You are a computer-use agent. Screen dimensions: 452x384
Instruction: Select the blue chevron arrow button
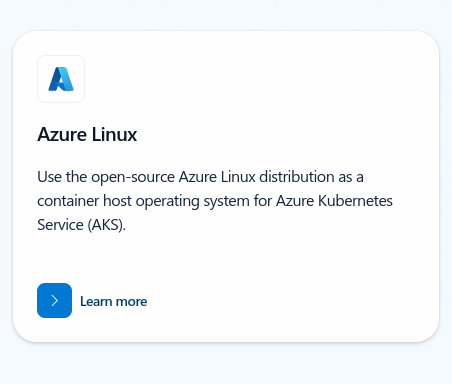point(54,300)
